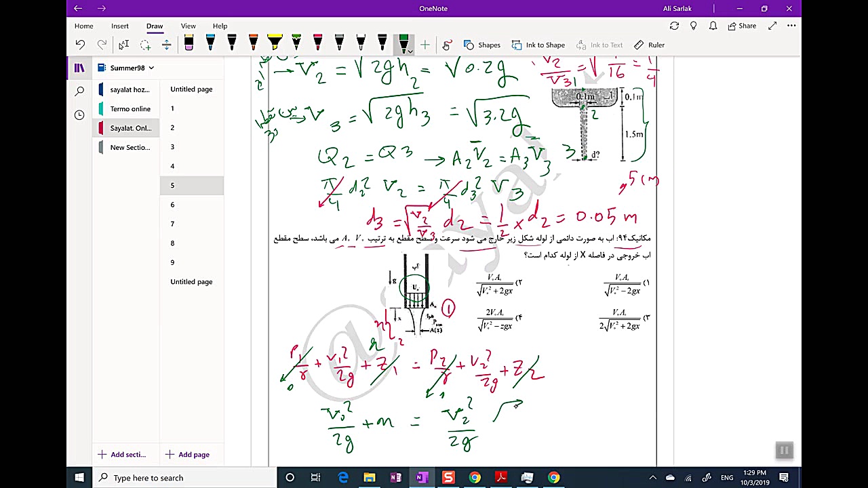This screenshot has width=868, height=488.
Task: Open the View tab
Action: 189,26
